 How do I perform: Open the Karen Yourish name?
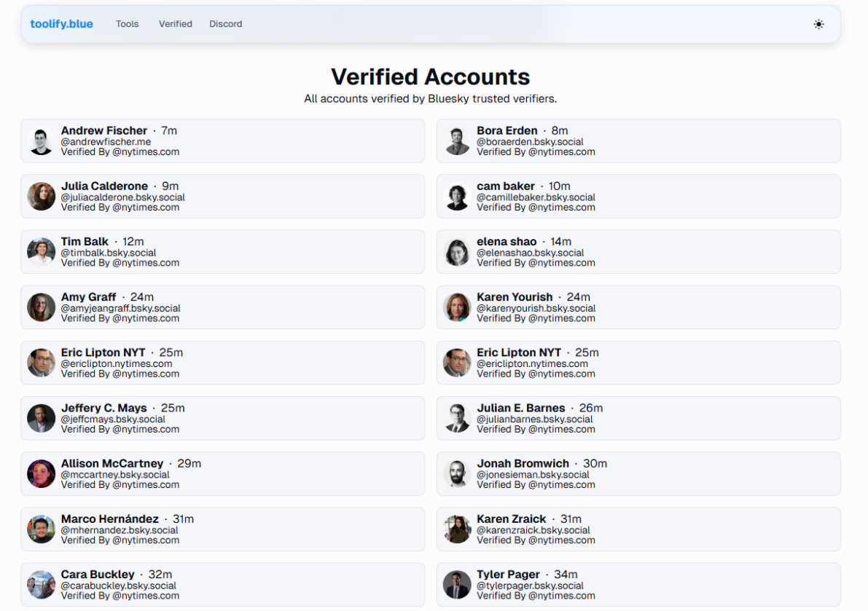coord(515,297)
